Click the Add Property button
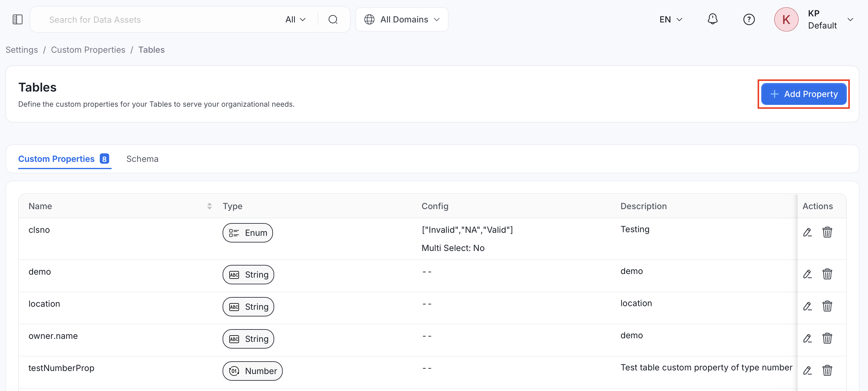The image size is (868, 391). pyautogui.click(x=804, y=94)
